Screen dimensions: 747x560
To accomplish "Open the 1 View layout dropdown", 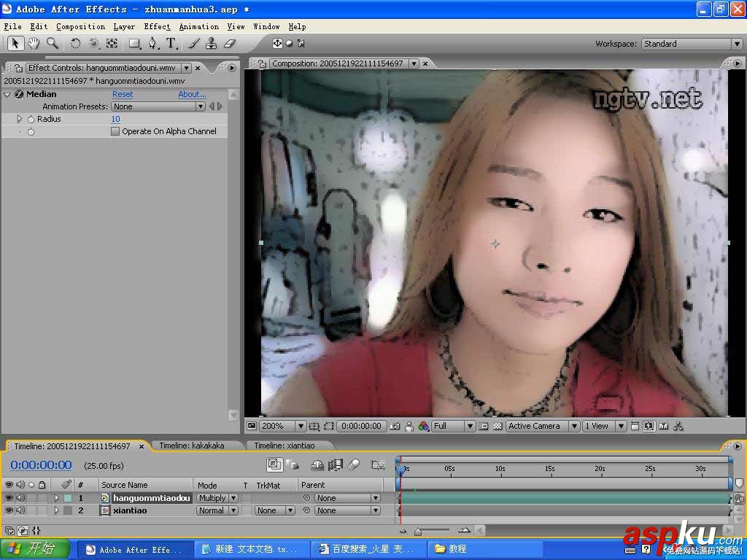I will point(604,426).
